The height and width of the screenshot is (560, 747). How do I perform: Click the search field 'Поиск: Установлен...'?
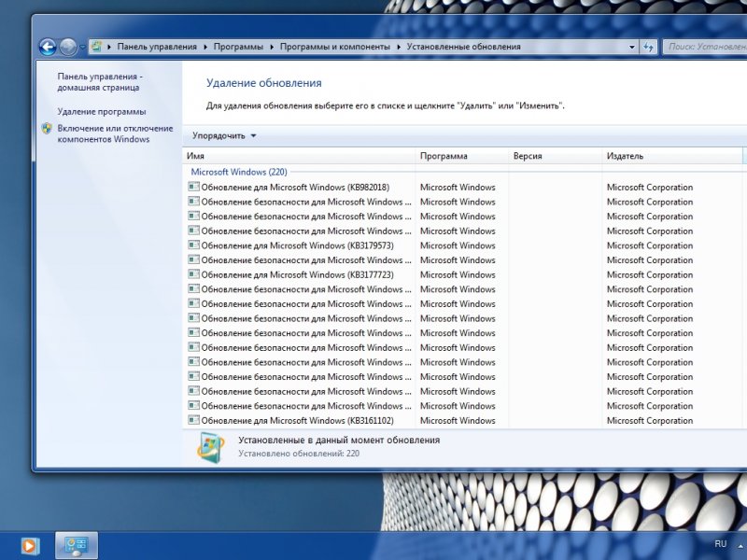[705, 47]
